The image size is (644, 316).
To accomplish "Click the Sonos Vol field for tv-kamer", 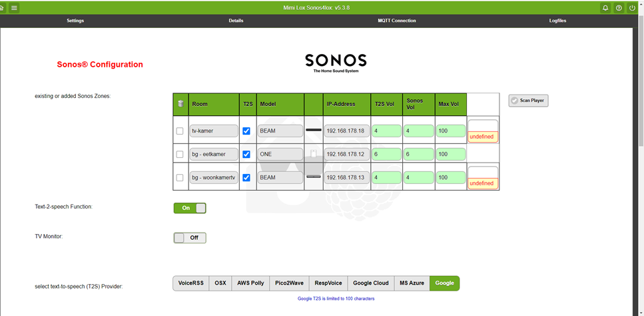I will [x=418, y=131].
